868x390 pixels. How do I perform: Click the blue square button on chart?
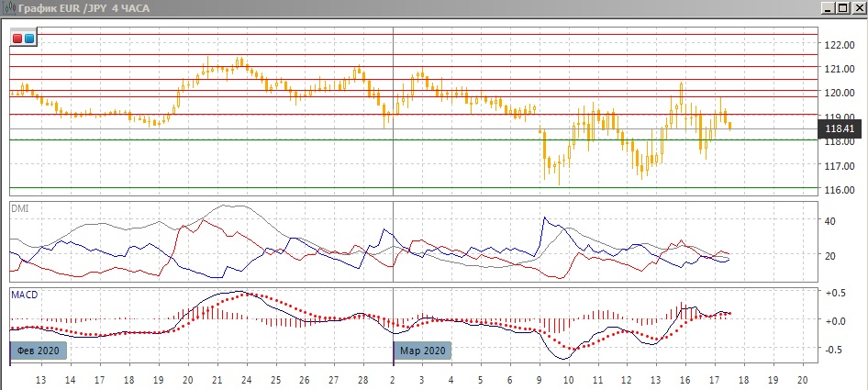[x=29, y=39]
